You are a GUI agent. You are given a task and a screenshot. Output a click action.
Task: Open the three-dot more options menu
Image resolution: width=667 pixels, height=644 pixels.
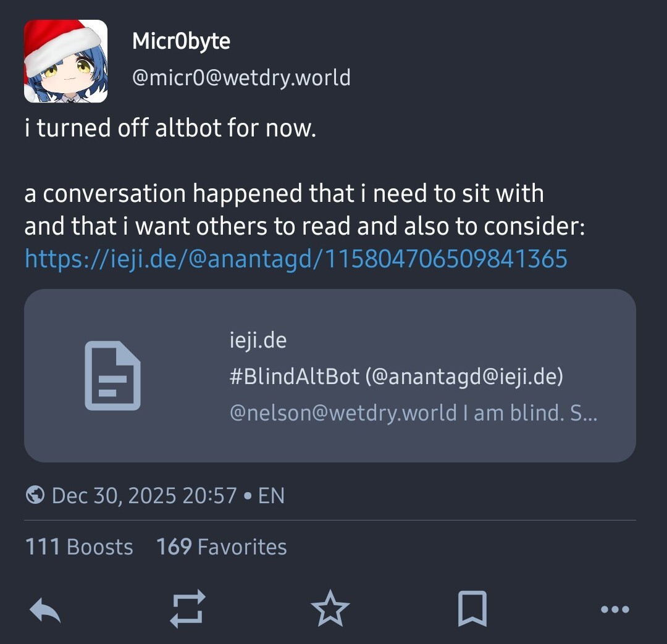615,609
